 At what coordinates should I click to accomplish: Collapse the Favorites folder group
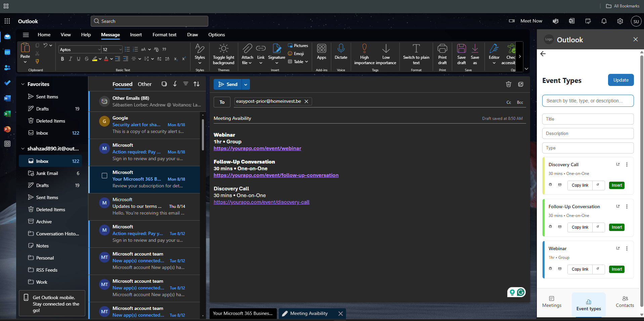click(x=23, y=84)
